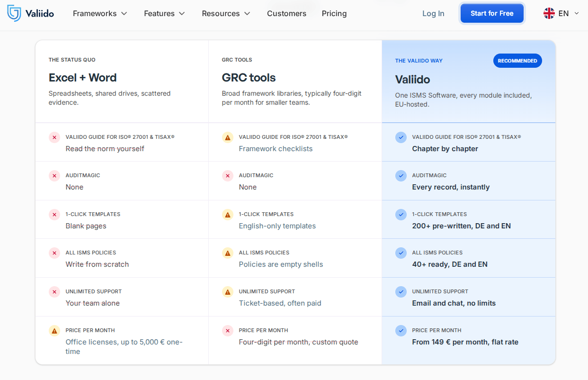Click the UK flag language icon
Screen dimensions: 588x380
coord(549,13)
